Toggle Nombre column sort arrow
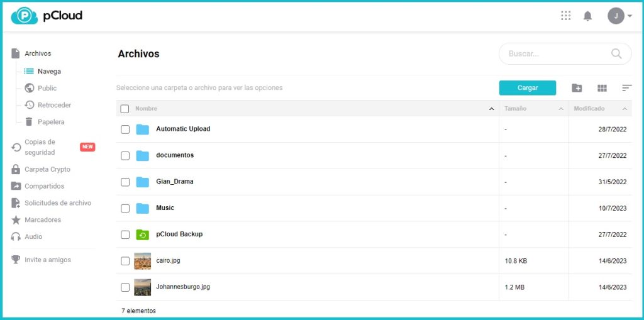Screen dimensions: 644x320 click(491, 109)
